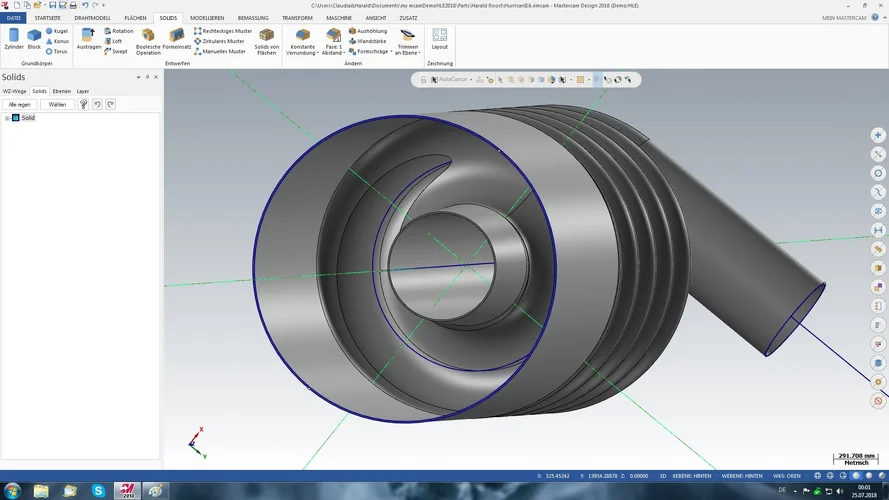Open the Ebenen panel tab
Viewport: 889px width, 500px height.
tap(62, 91)
